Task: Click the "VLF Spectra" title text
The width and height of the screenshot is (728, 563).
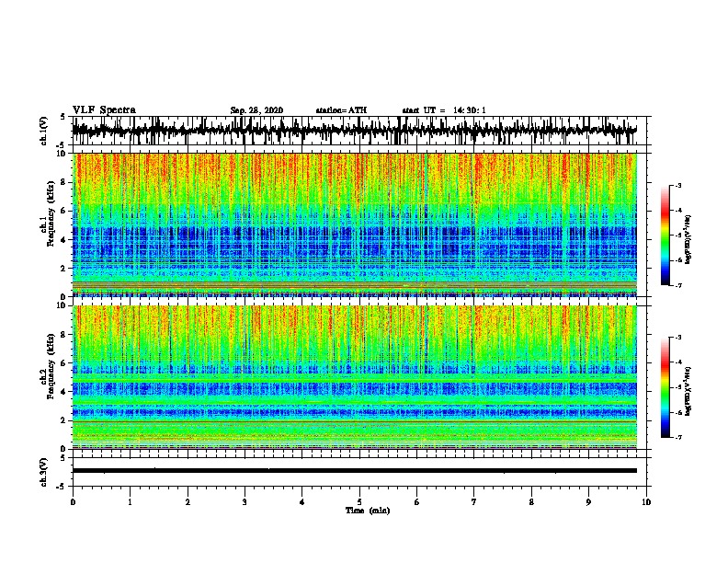Action: click(x=104, y=110)
